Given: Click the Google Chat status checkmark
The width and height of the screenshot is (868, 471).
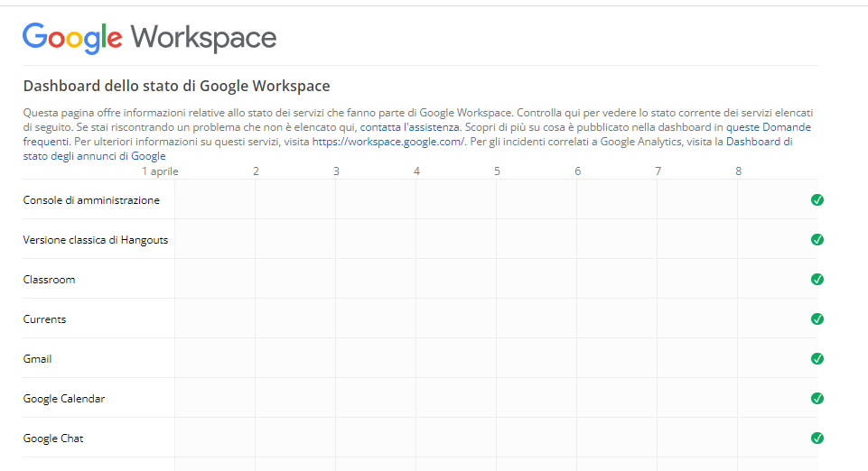Looking at the screenshot, I should pyautogui.click(x=817, y=439).
